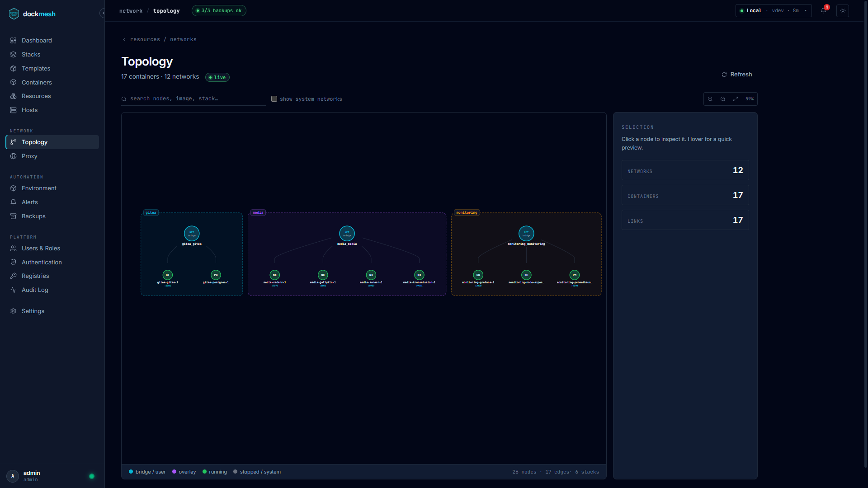Click bridge / user legend dot
Viewport: 868px width, 488px height.
pos(131,472)
